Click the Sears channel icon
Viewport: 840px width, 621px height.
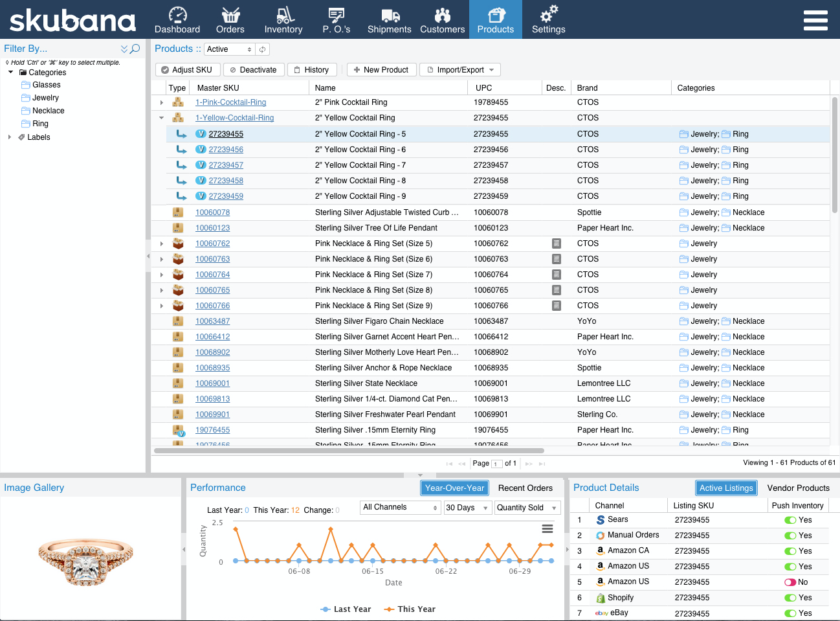pos(601,520)
